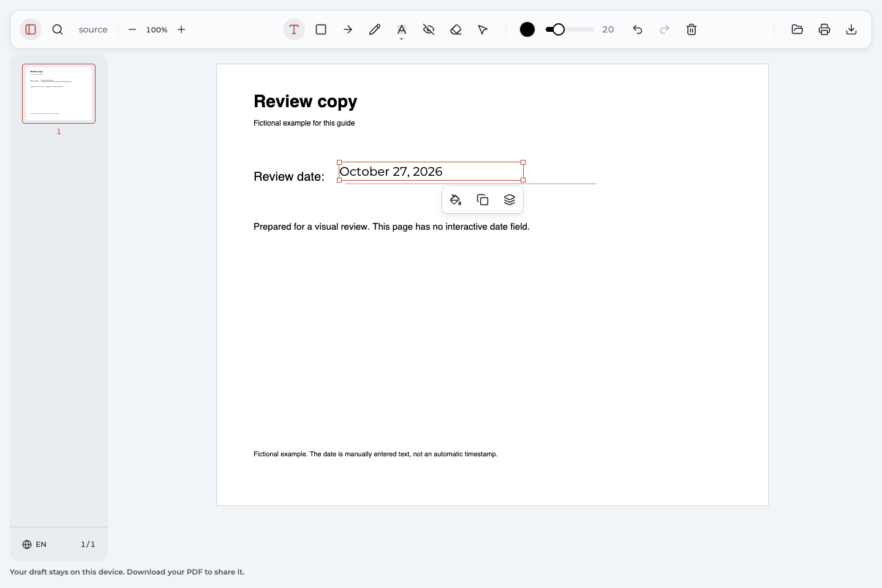Select the pointer selection tool

pos(483,29)
